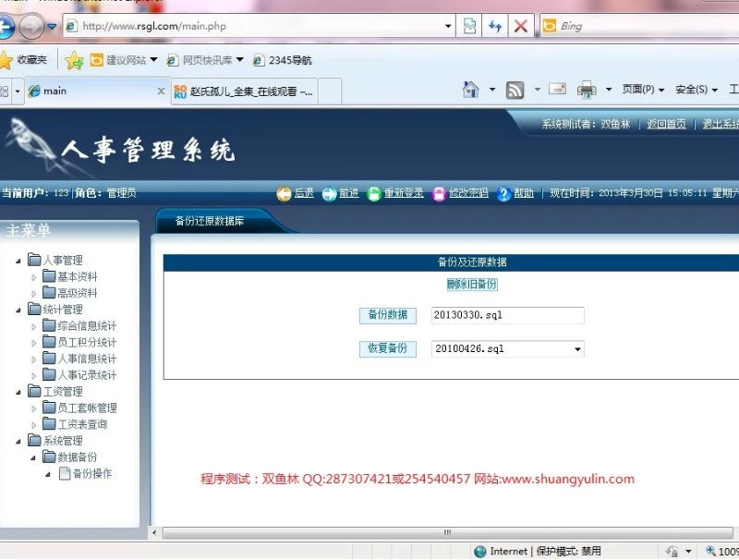Close the main browser tab
The height and width of the screenshot is (560, 739).
click(x=161, y=91)
